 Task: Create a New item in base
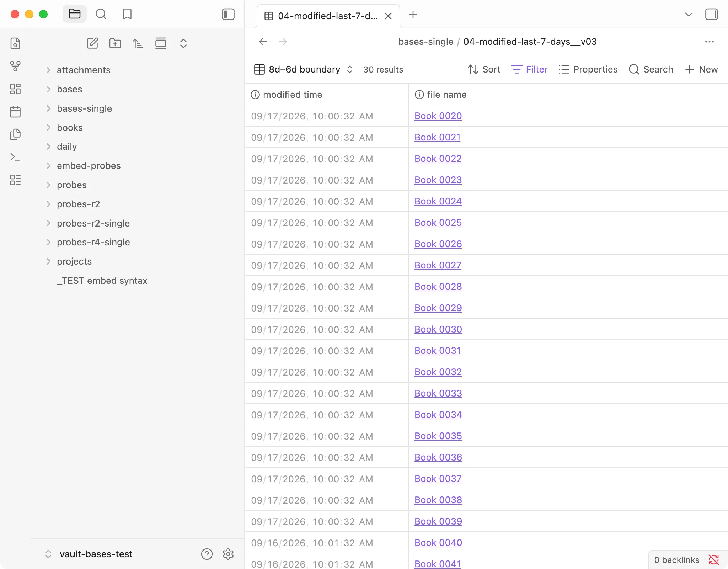click(701, 69)
